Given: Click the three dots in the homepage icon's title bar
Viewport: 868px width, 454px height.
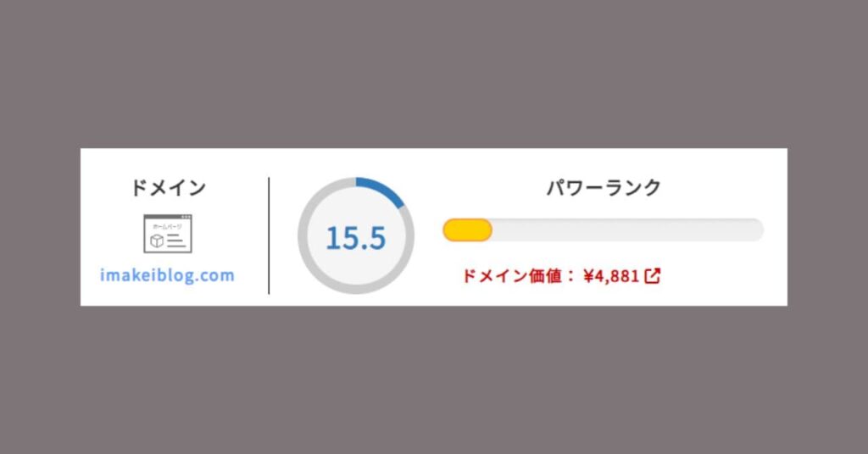Looking at the screenshot, I should [186, 218].
